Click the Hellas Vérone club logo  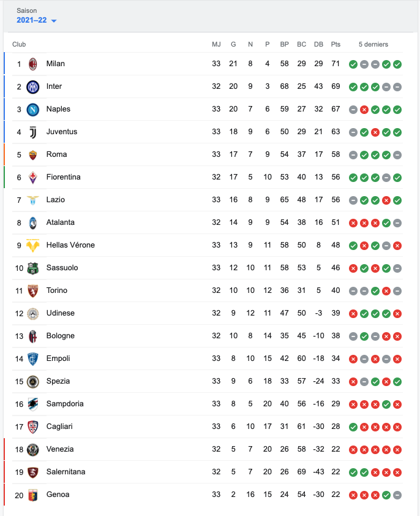[x=32, y=245]
